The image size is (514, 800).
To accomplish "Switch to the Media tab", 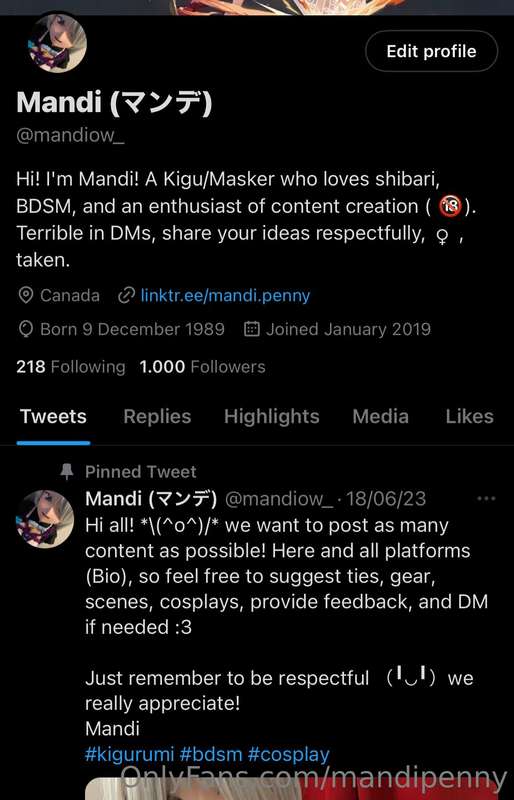I will (x=380, y=416).
